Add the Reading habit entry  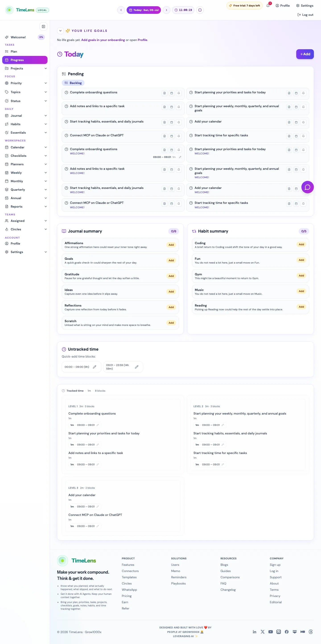click(x=301, y=307)
